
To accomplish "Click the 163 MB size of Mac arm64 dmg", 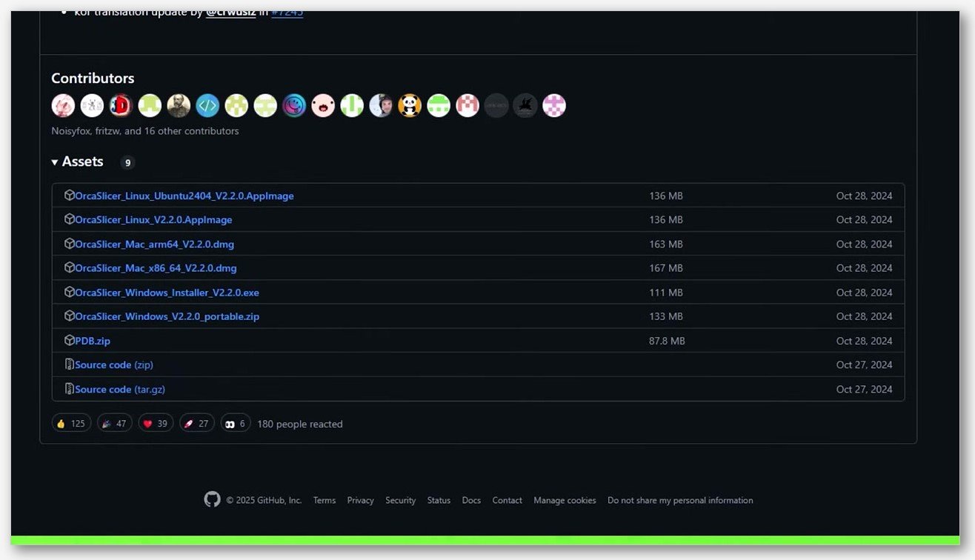I will click(666, 244).
